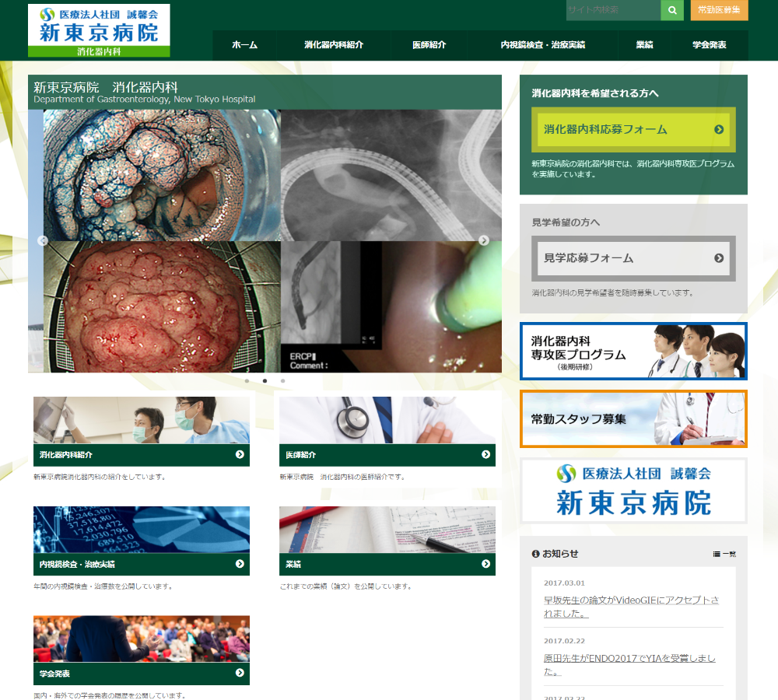Click arrow icon on 内視鏡検査・治療実績 card

(x=240, y=564)
